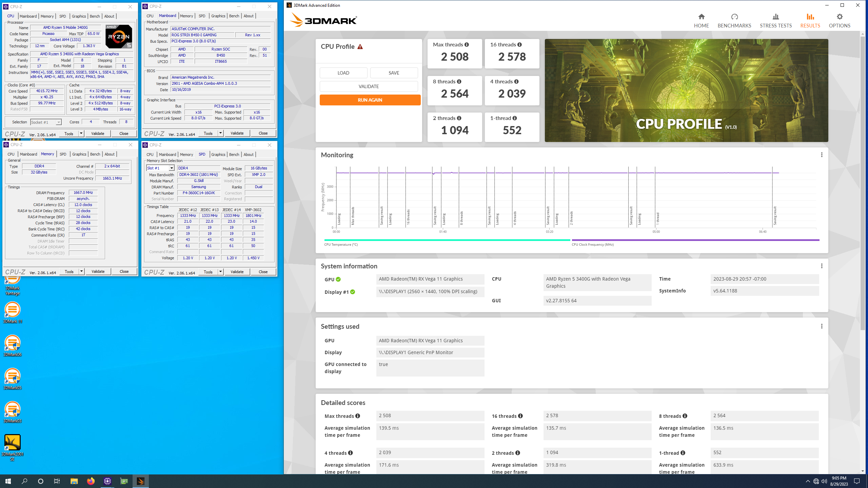Switch to Graphics tab in CPU-Z Mainboard window
The width and height of the screenshot is (868, 488).
218,16
